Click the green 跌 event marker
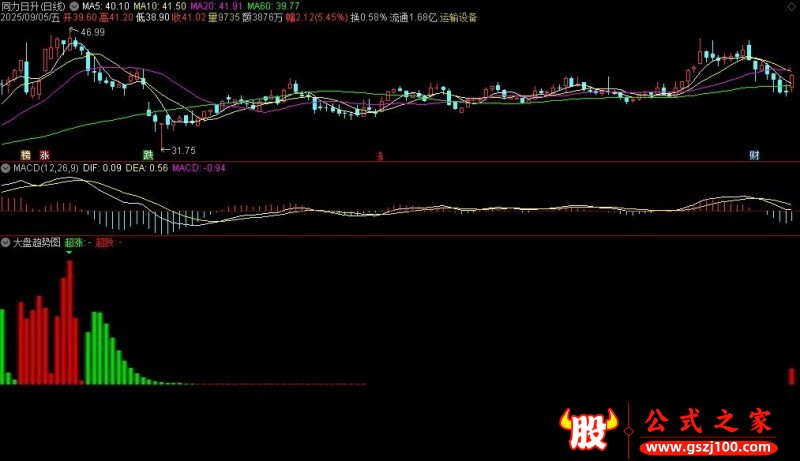 (148, 155)
